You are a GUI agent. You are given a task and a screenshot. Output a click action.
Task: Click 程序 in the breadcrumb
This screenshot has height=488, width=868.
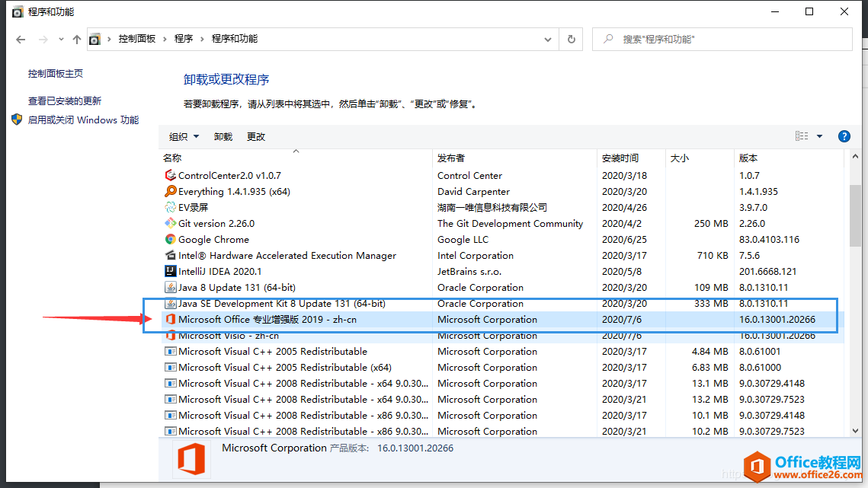(184, 39)
